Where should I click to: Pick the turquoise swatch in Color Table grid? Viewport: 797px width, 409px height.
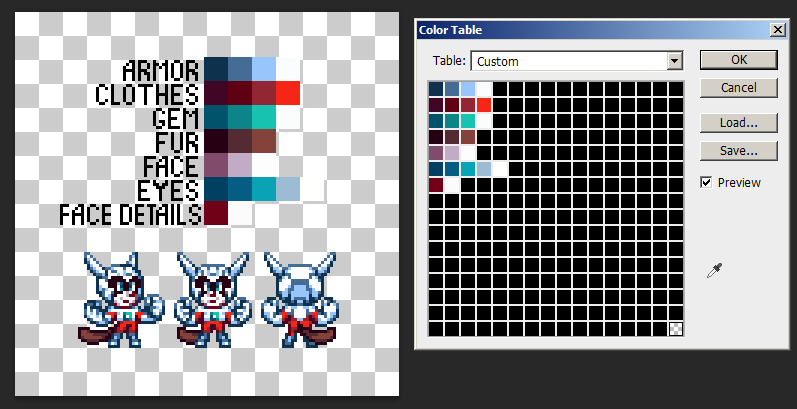468,121
